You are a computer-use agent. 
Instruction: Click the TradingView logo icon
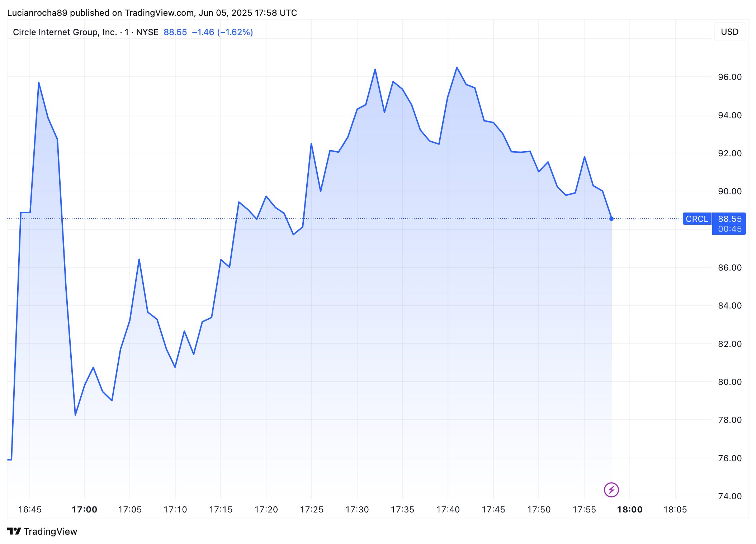coord(14,531)
